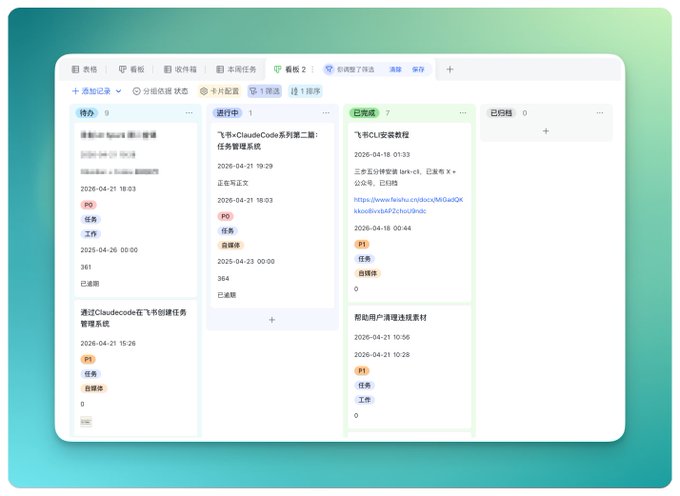Image resolution: width=680 pixels, height=496 pixels.
Task: Expand the arrow next to 添加记录
Action: [118, 91]
